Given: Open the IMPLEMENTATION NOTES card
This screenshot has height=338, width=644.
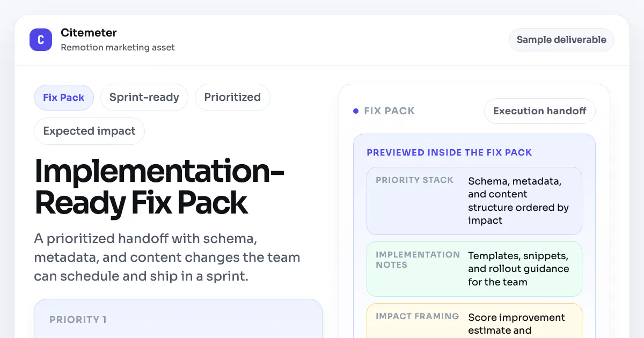Looking at the screenshot, I should click(474, 269).
